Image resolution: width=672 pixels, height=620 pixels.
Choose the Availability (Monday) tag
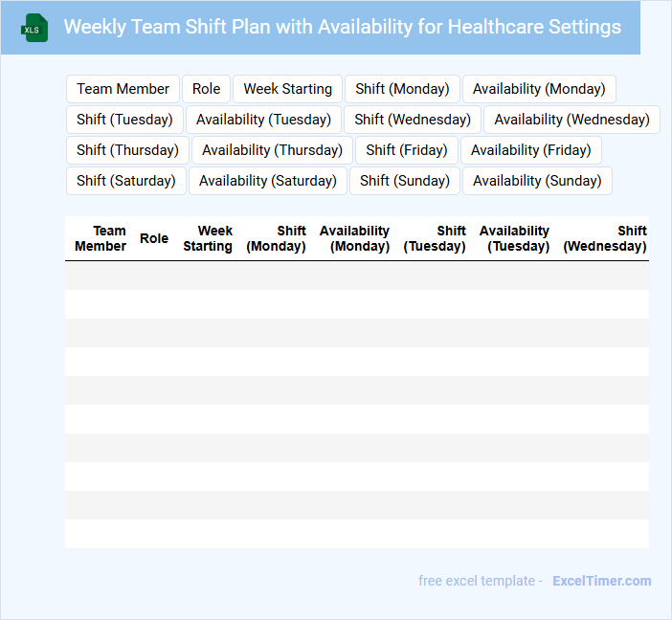[x=539, y=89]
